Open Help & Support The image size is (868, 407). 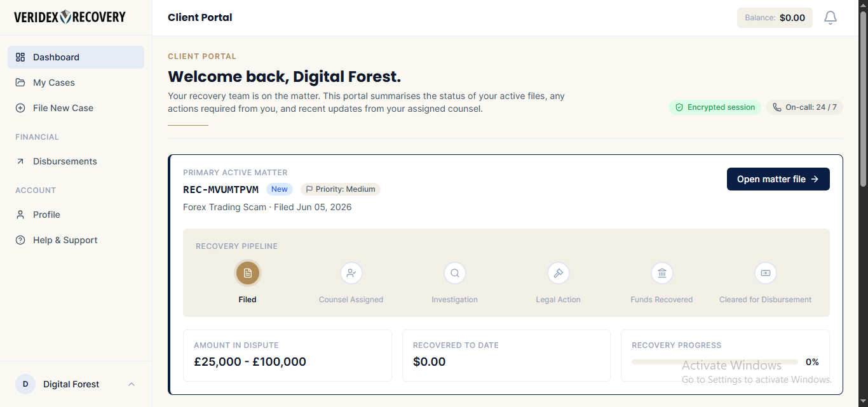point(76,240)
